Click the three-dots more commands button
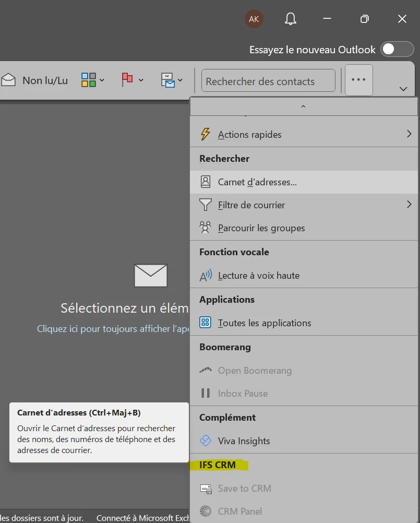The width and height of the screenshot is (420, 523). [358, 80]
